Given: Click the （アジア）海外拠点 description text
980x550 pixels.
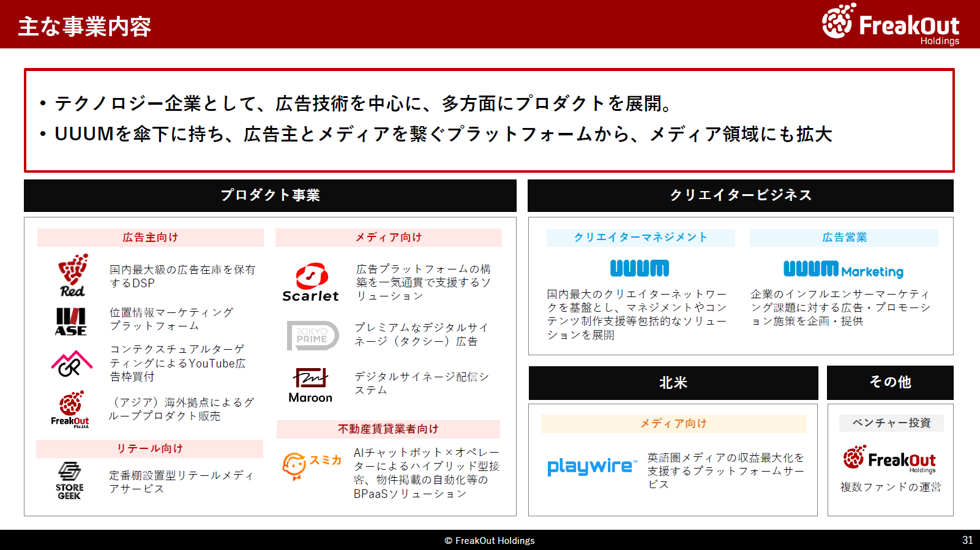Looking at the screenshot, I should pos(181,409).
